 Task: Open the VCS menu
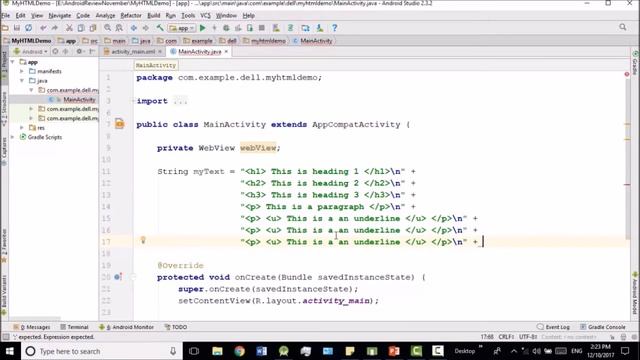tap(205, 16)
